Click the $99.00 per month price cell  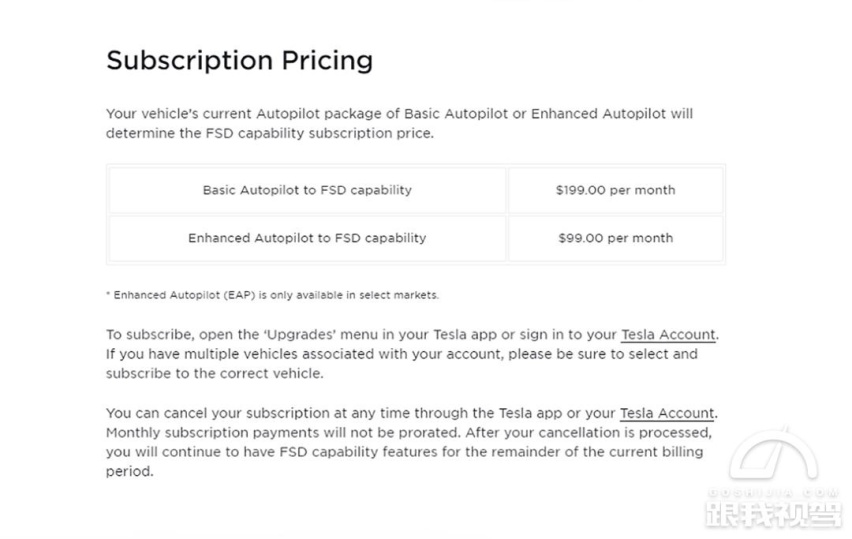(616, 238)
